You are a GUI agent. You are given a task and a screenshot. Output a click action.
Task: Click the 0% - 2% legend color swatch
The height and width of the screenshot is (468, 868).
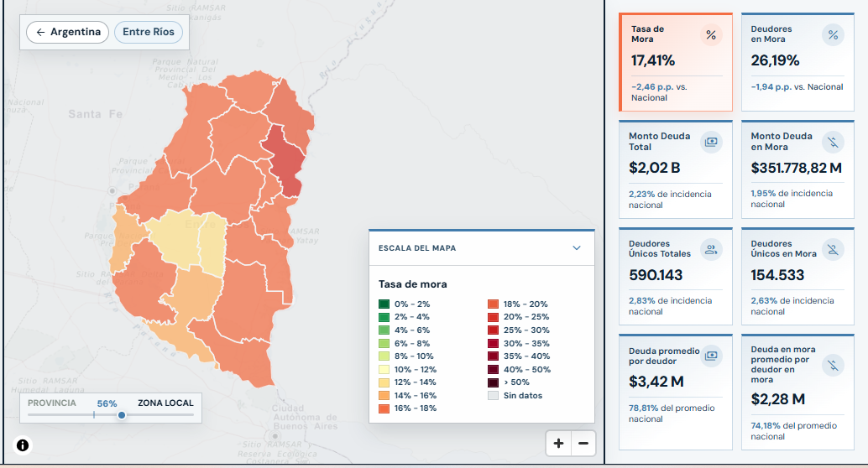pos(384,304)
